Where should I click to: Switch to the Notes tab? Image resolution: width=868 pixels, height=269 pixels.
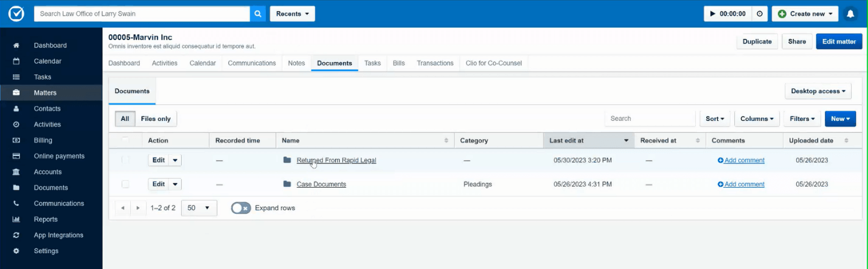click(x=296, y=63)
